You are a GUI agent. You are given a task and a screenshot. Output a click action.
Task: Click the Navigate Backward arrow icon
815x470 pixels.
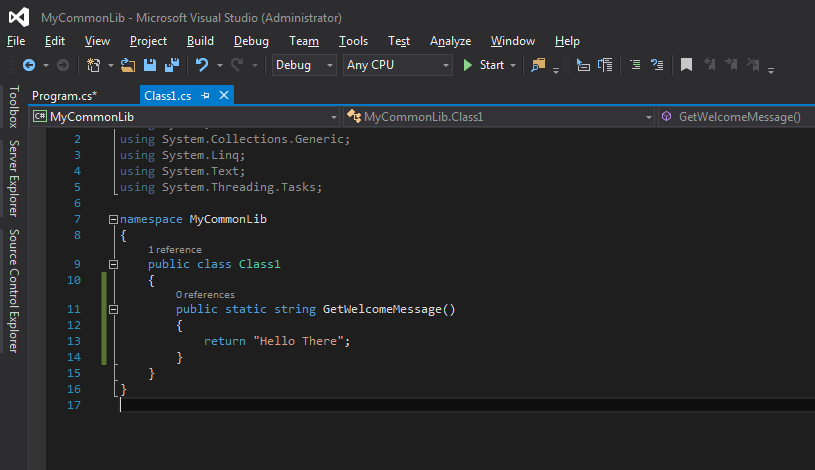(x=29, y=65)
